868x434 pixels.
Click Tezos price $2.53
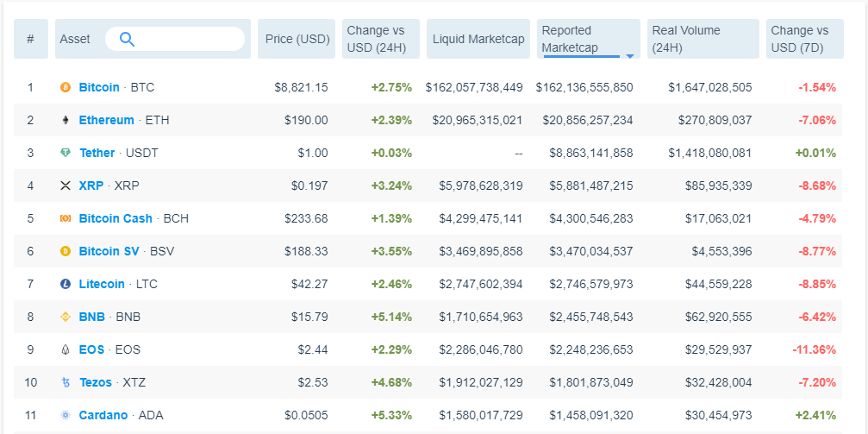tap(313, 382)
